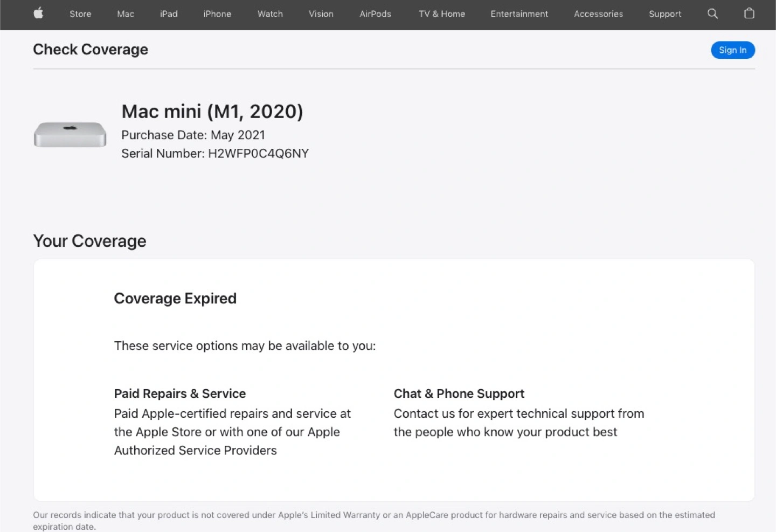Open the Vision menu
This screenshot has width=776, height=532.
(x=321, y=14)
